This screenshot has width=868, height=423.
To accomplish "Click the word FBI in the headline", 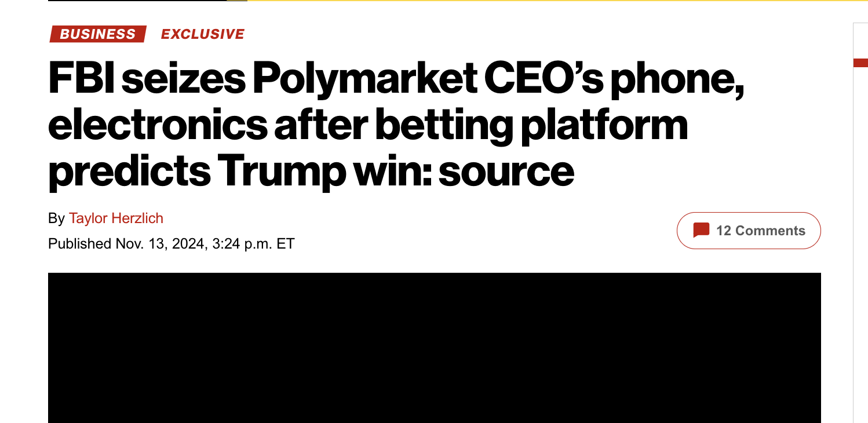I will (81, 79).
